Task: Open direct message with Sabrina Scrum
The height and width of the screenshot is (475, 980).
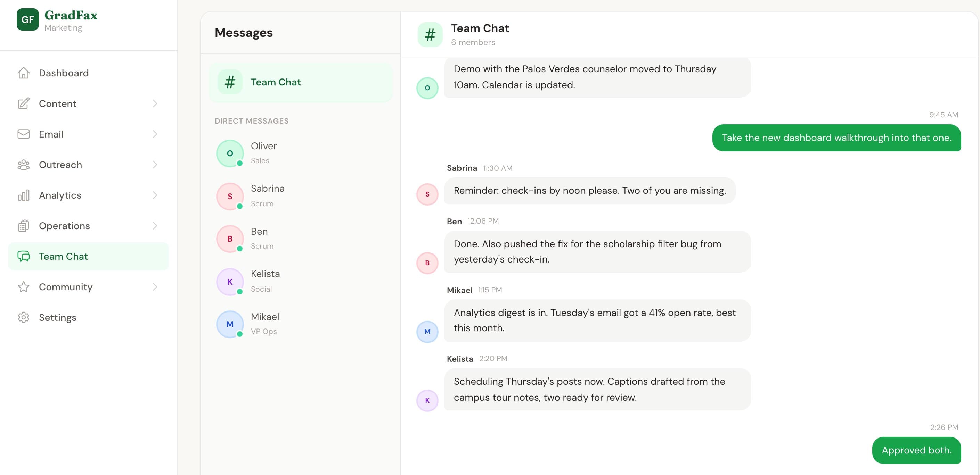Action: (x=301, y=197)
